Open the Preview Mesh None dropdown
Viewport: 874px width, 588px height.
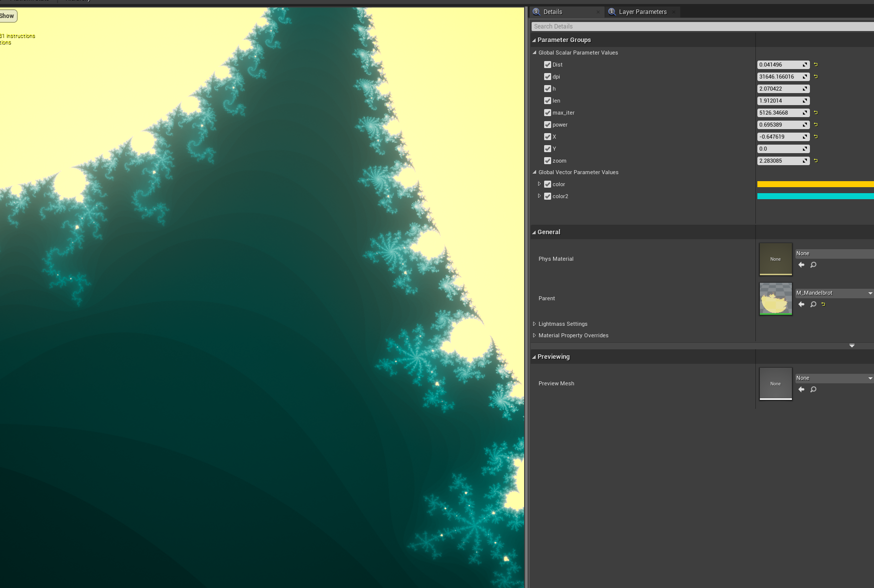(834, 378)
